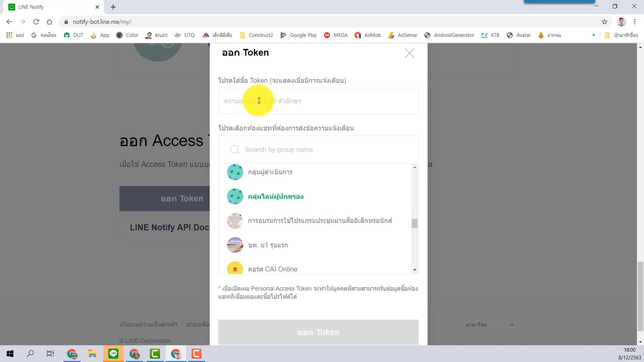Viewport: 644px width, 362px height.
Task: Open the Google Play bookmark
Action: tap(299, 35)
